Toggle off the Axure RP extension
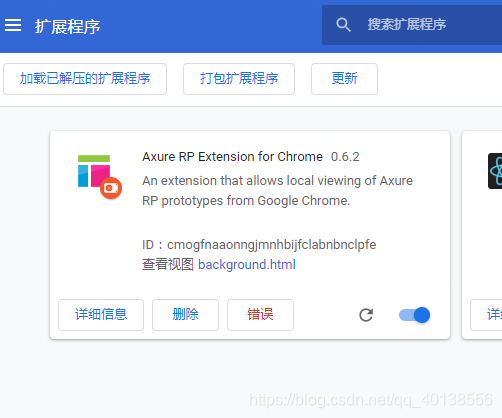This screenshot has width=502, height=418. click(x=414, y=315)
